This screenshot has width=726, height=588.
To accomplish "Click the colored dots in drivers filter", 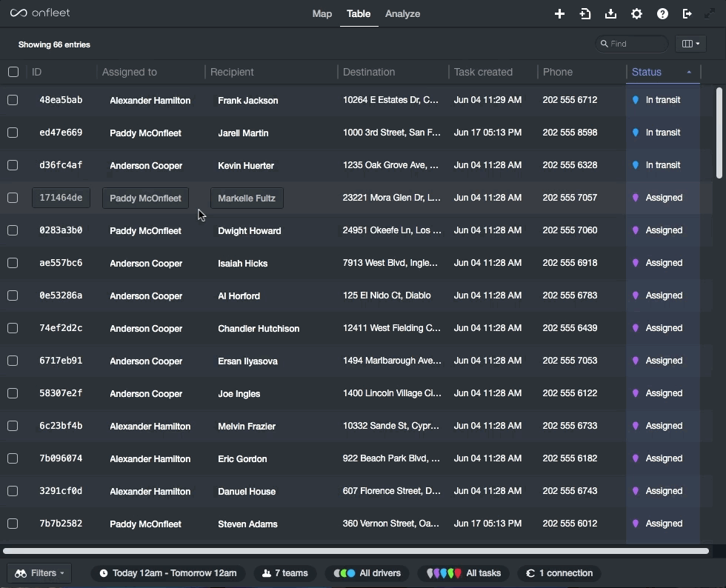I will [344, 573].
